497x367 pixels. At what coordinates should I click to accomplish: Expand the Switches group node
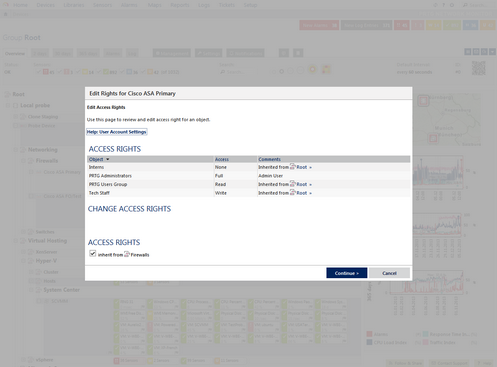[23, 232]
